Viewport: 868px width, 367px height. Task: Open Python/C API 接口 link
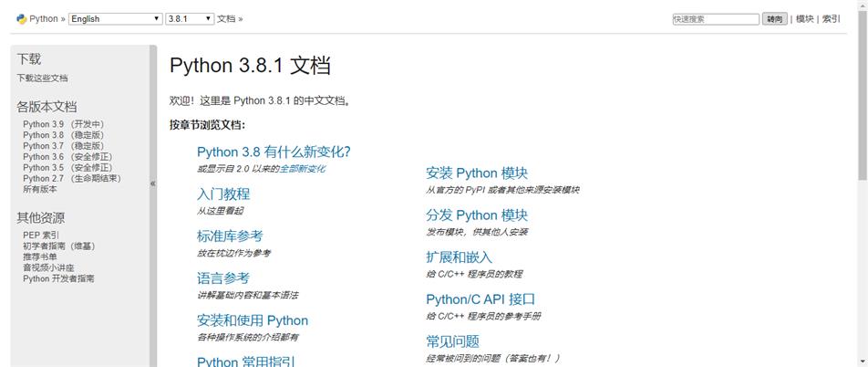coord(480,299)
